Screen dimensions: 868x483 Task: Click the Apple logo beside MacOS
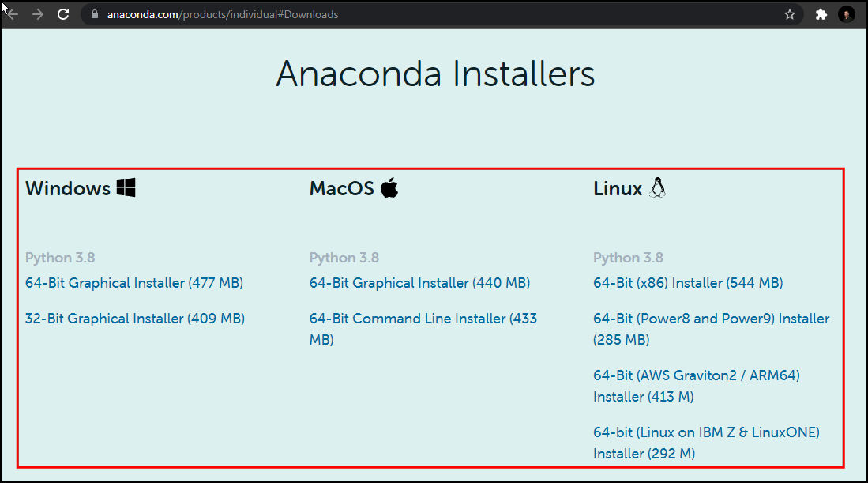click(389, 187)
